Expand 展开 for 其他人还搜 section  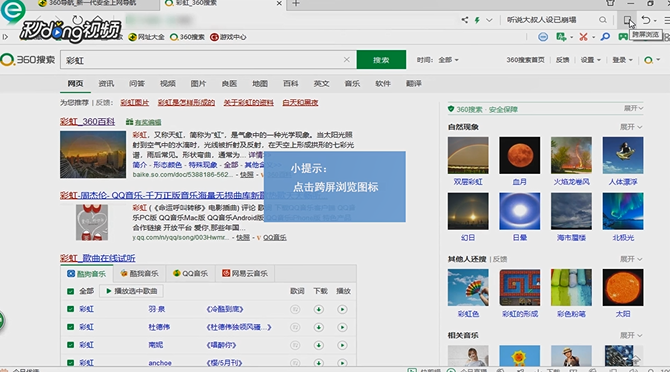pyautogui.click(x=631, y=259)
